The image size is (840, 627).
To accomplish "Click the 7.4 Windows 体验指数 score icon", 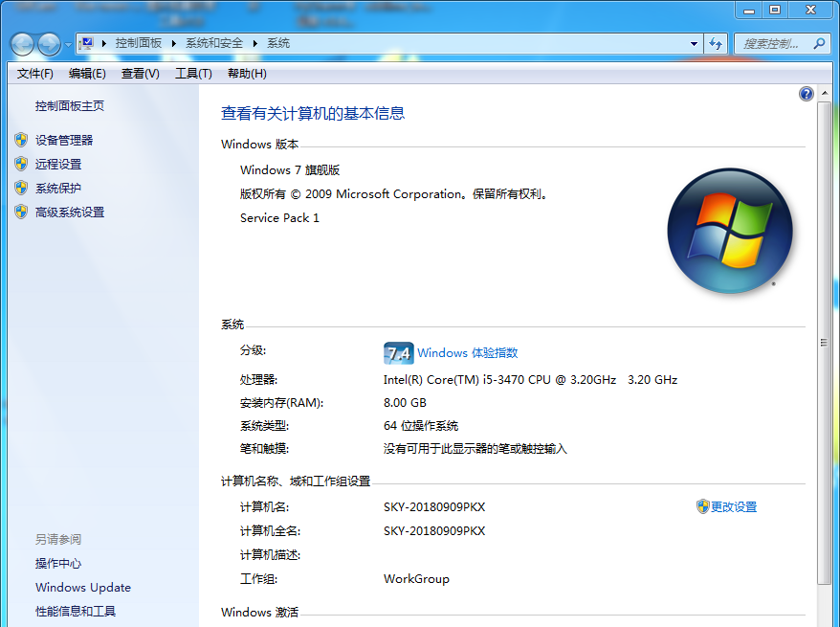I will pyautogui.click(x=399, y=352).
